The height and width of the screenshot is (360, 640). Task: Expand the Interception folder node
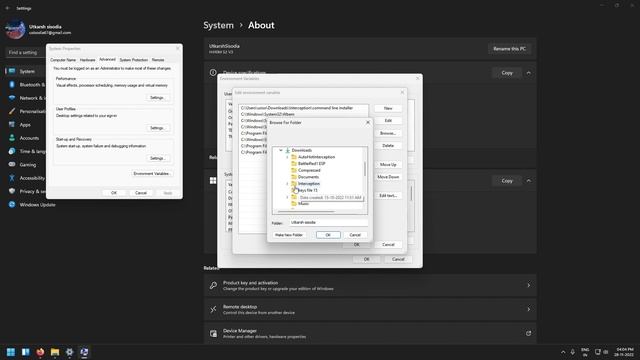tap(287, 184)
